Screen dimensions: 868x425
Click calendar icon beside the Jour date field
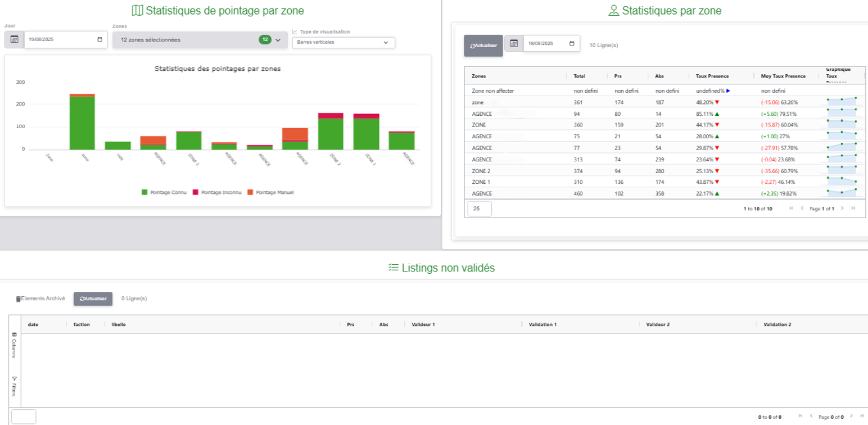(x=15, y=39)
